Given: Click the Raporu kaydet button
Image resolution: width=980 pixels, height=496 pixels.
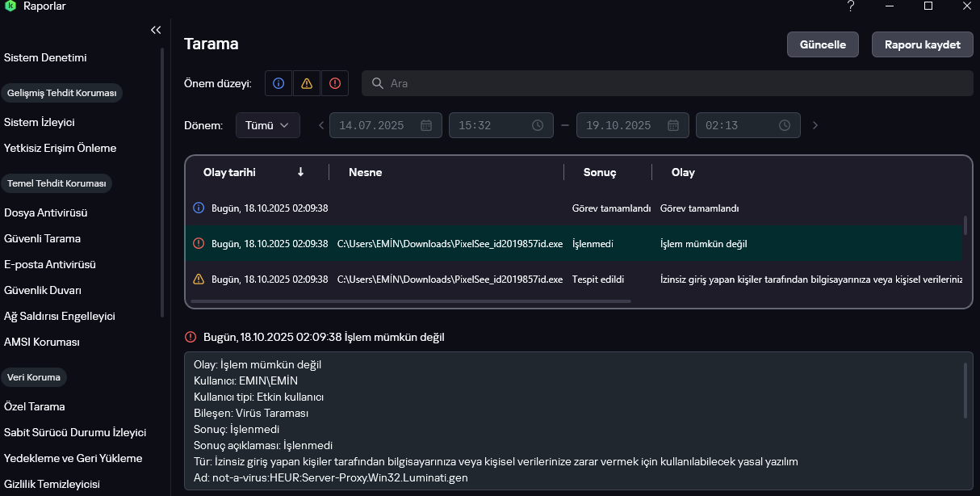Looking at the screenshot, I should tap(922, 44).
